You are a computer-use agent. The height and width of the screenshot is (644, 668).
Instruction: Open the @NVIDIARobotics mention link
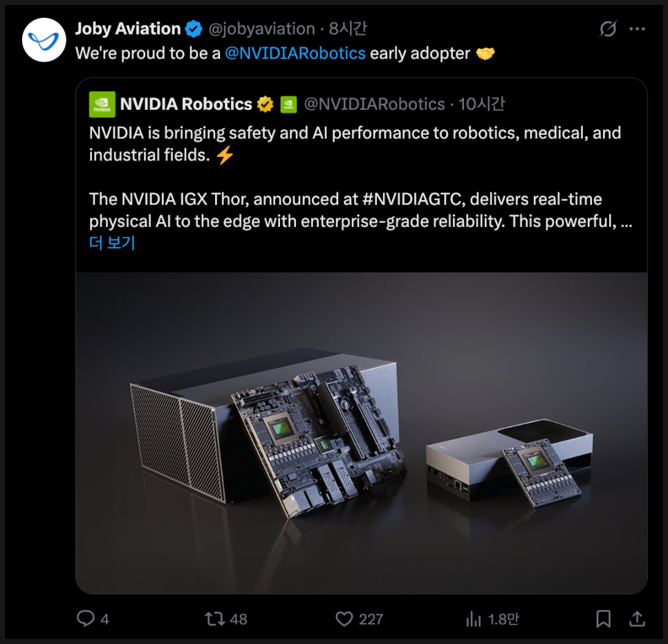click(x=295, y=53)
